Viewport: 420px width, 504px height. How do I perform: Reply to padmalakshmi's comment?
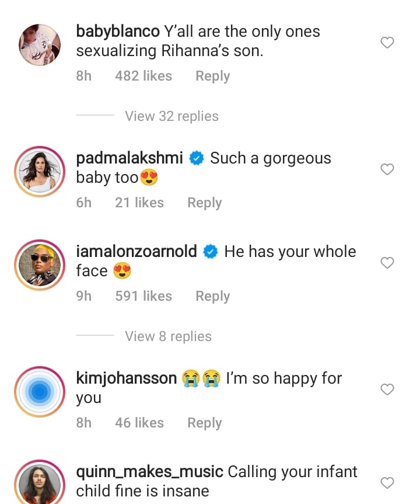tap(204, 203)
